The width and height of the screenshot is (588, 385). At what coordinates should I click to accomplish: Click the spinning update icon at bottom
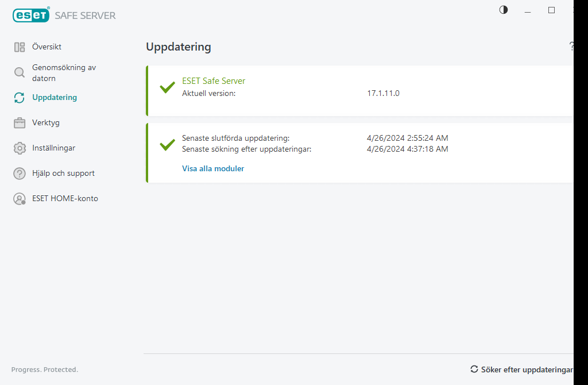[474, 369]
